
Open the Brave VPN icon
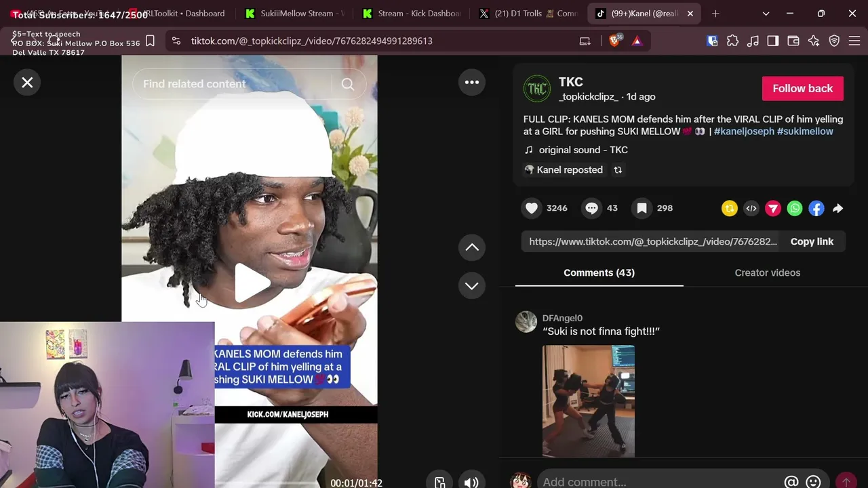pyautogui.click(x=834, y=41)
